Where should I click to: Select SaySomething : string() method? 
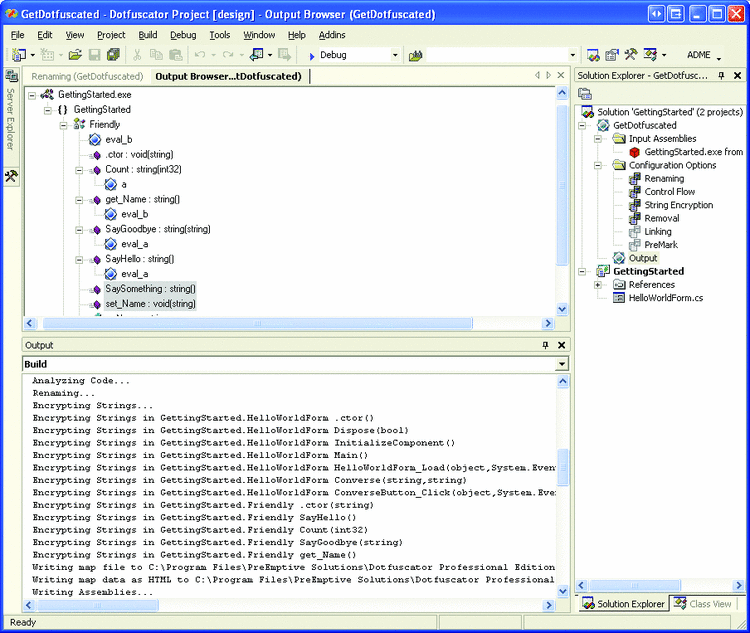pyautogui.click(x=150, y=289)
